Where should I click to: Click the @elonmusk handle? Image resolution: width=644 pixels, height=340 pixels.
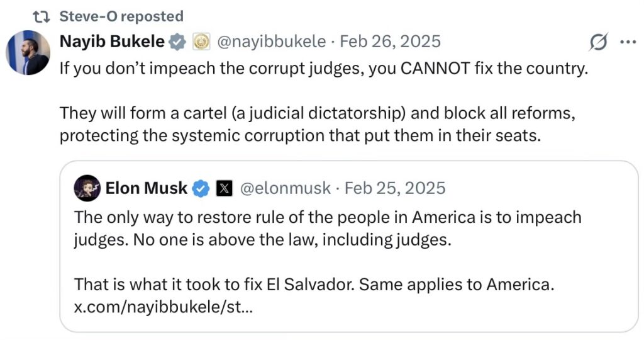(x=284, y=188)
